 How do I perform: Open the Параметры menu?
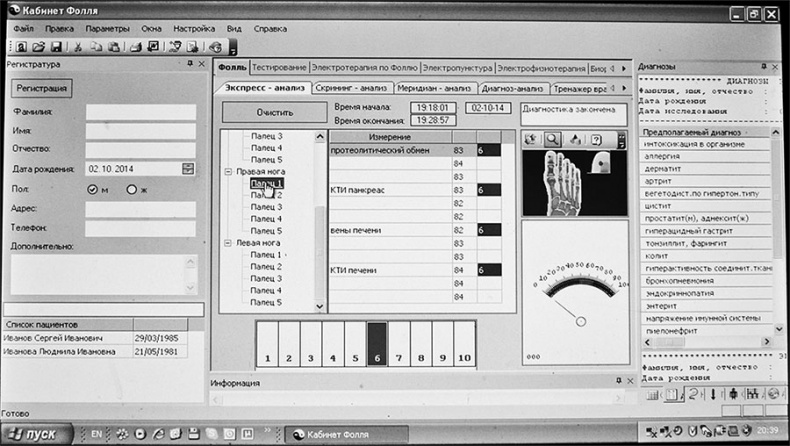(x=107, y=28)
